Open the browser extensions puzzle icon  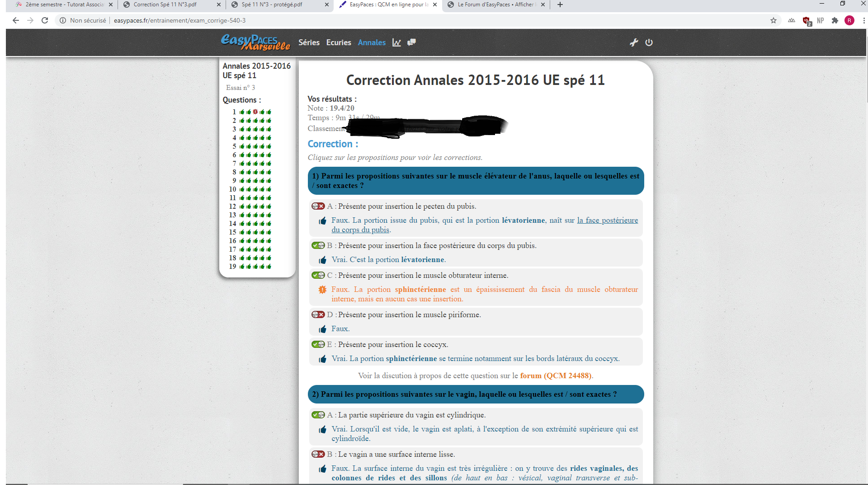(835, 20)
